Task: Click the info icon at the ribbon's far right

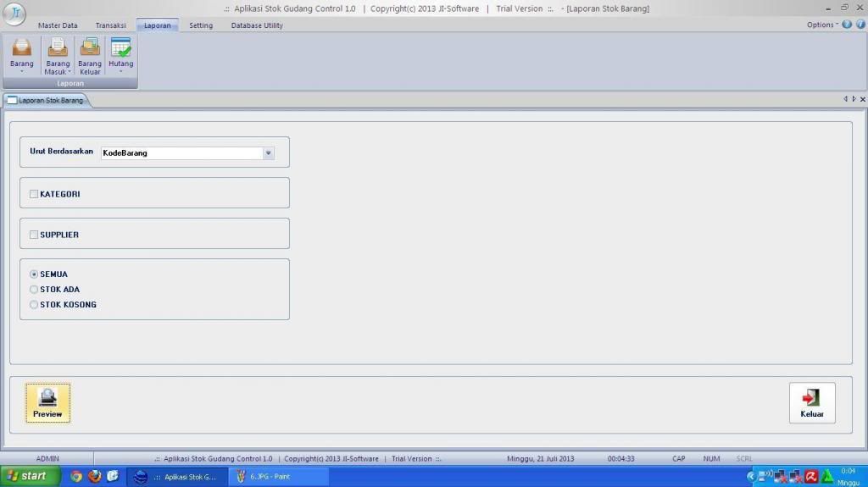Action: coord(861,25)
